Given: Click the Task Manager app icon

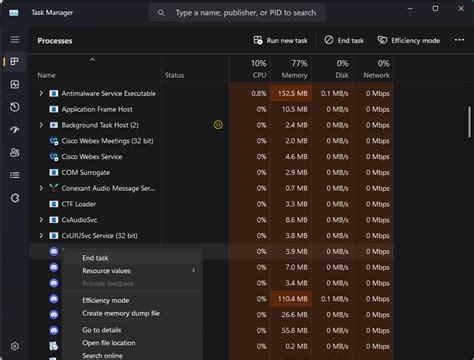Looking at the screenshot, I should coord(14,13).
